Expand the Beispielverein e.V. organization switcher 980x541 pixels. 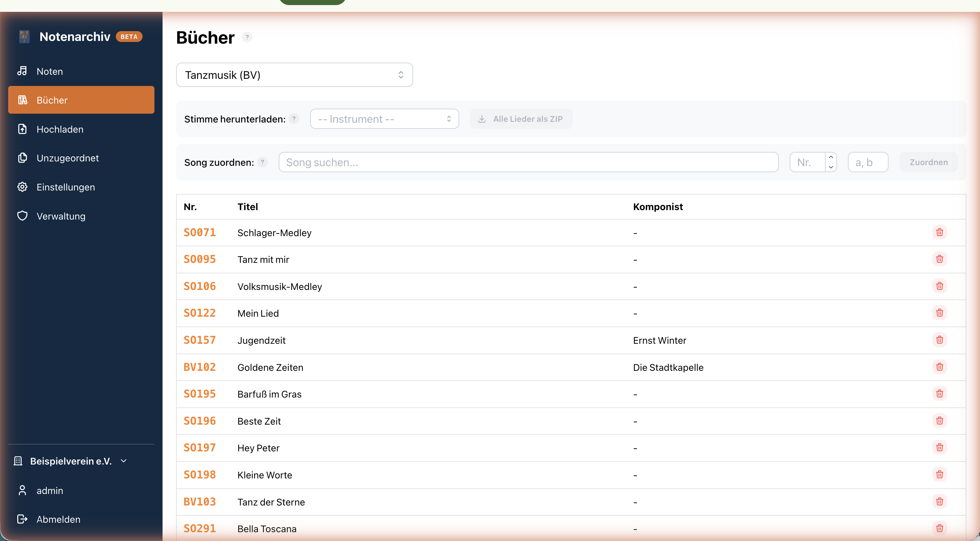pyautogui.click(x=71, y=461)
